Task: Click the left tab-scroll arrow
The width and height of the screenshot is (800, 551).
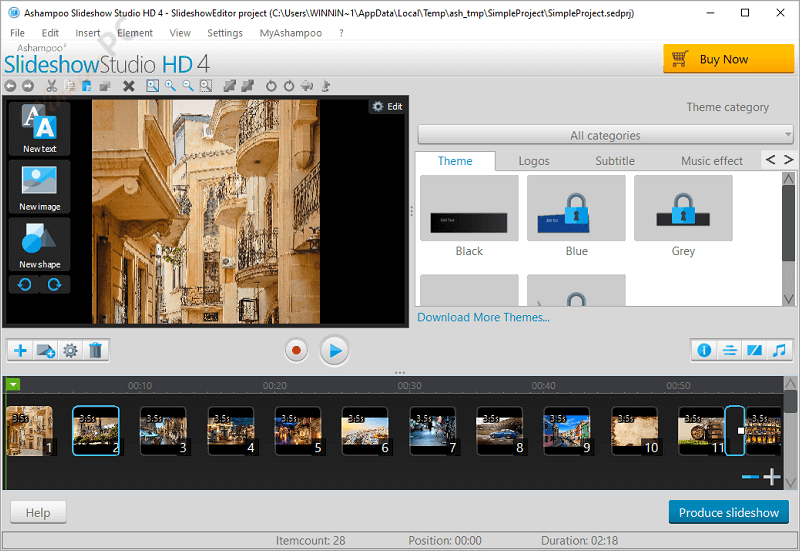Action: pyautogui.click(x=771, y=160)
